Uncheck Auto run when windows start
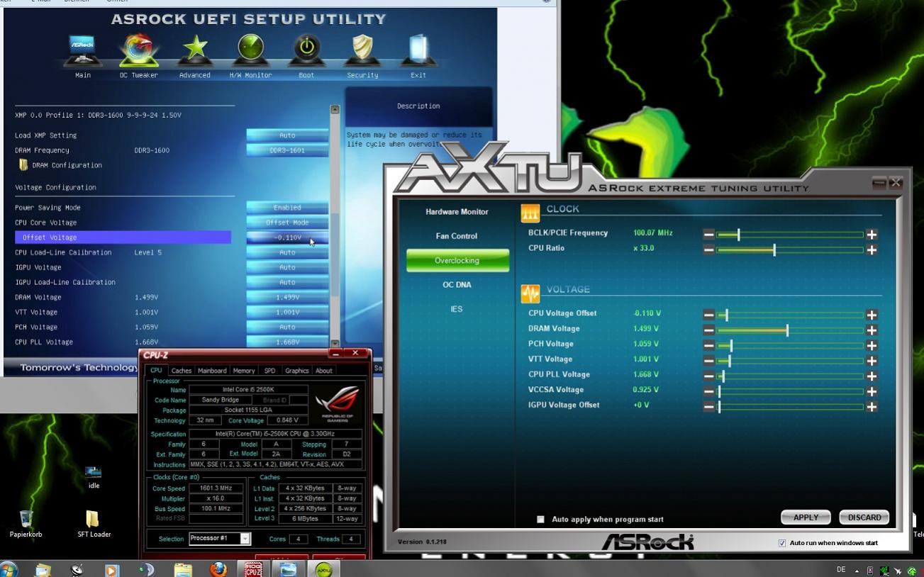Image resolution: width=924 pixels, height=577 pixels. [x=782, y=543]
